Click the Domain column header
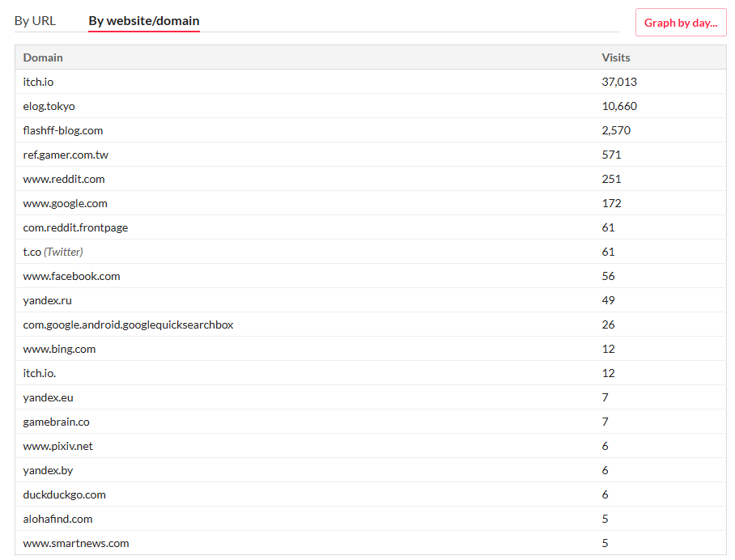Image resolution: width=735 pixels, height=560 pixels. point(43,57)
